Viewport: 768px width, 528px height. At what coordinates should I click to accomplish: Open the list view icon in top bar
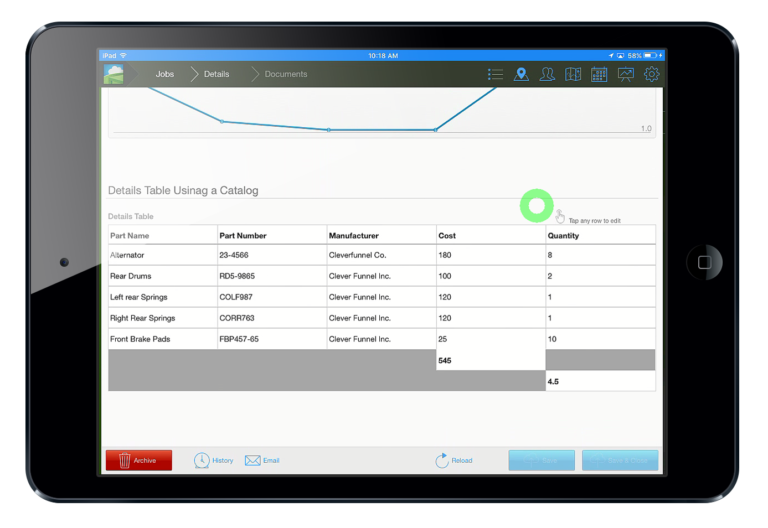click(495, 74)
